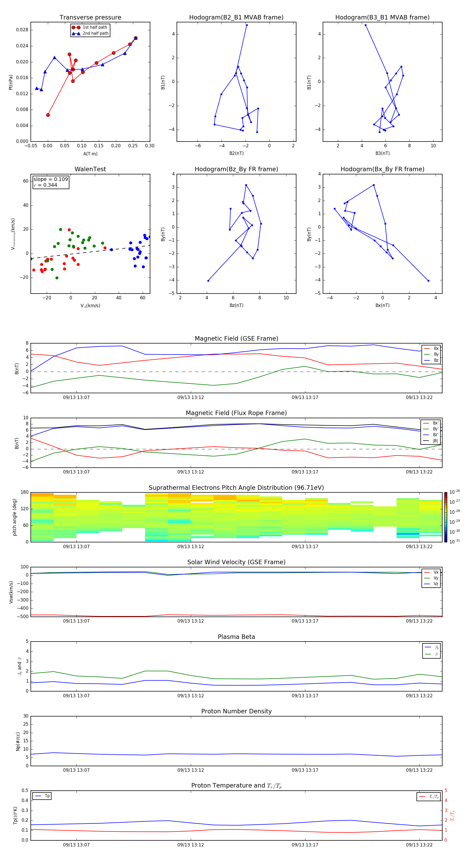This screenshot has height=868, width=473.
Task: Click the 'Vsw(km/s)' axis label
Action: pos(11,592)
